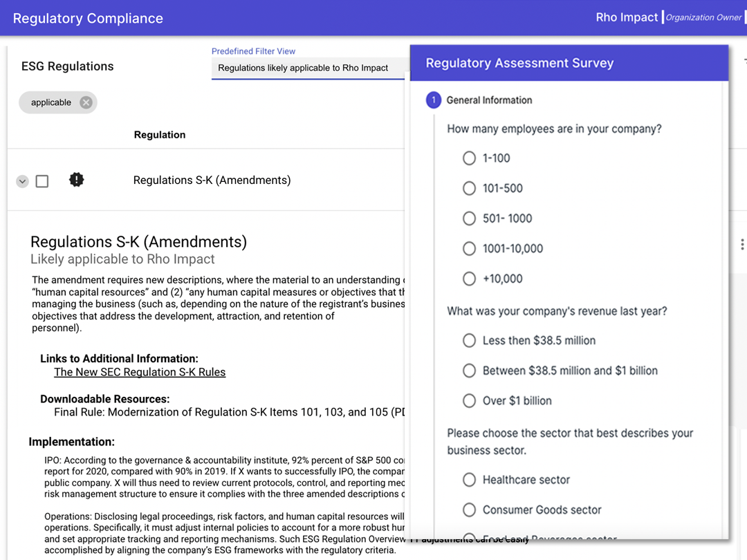
Task: Pick the 1001-10,000 employees option
Action: pyautogui.click(x=469, y=248)
